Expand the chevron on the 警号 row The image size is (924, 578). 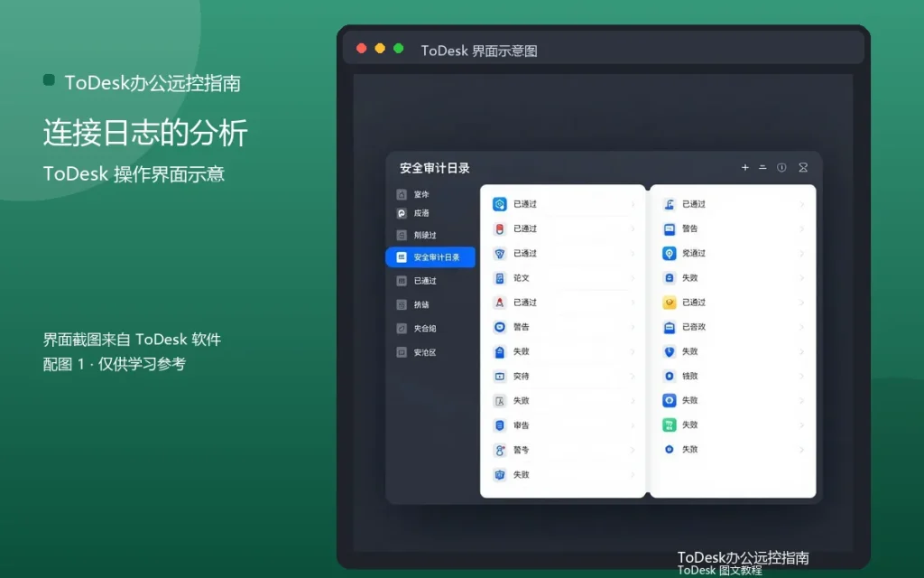click(633, 450)
